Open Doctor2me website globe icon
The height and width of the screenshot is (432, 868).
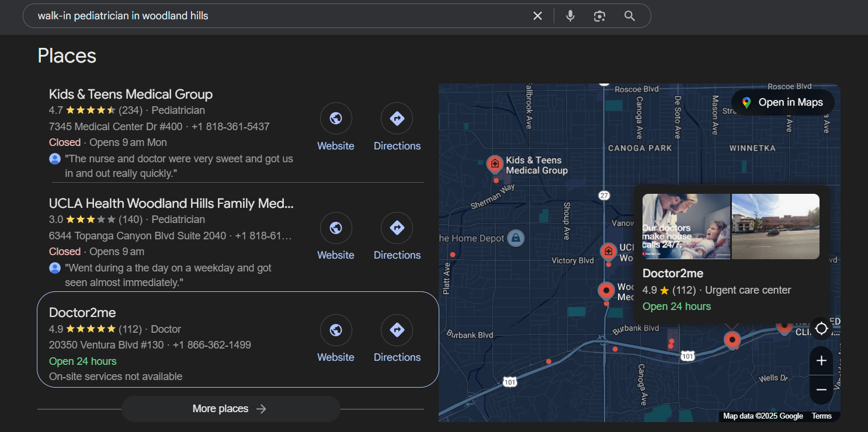click(336, 330)
